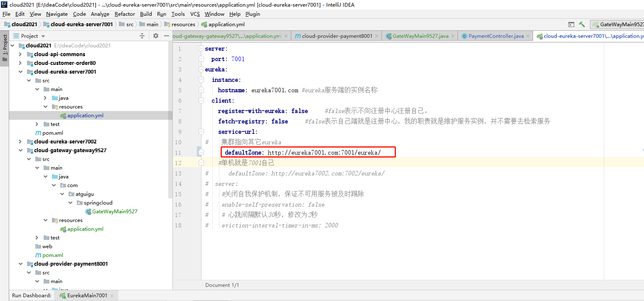Collapse the springcloud package node

click(71, 202)
